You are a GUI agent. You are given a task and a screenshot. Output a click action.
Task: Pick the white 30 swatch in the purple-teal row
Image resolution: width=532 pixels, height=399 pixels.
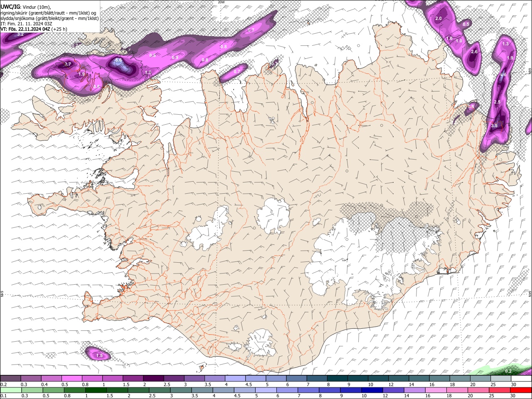click(521, 379)
